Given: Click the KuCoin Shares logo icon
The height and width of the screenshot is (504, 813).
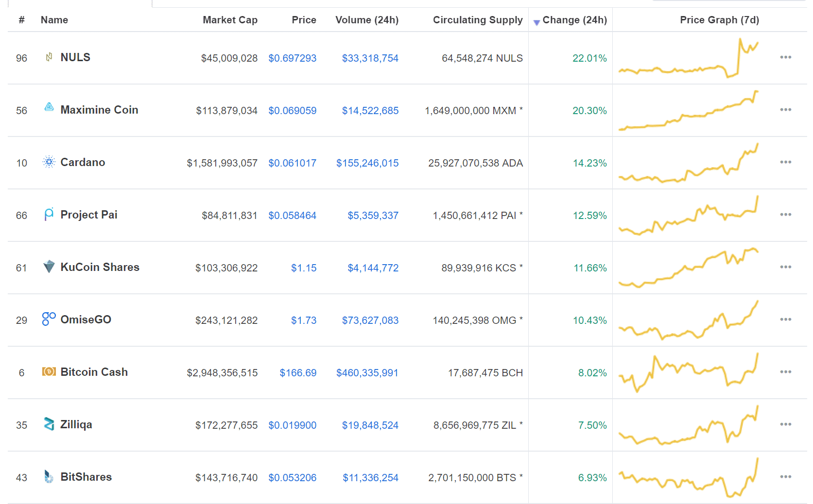Looking at the screenshot, I should tap(49, 267).
